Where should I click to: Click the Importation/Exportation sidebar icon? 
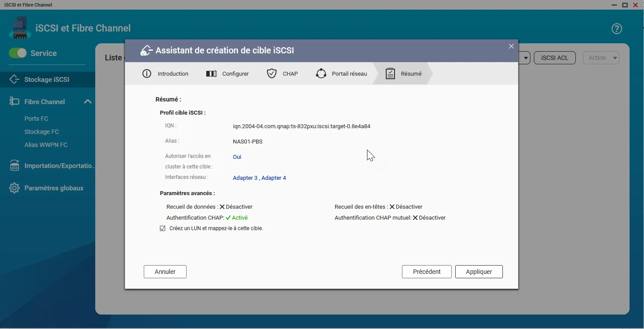click(x=14, y=166)
